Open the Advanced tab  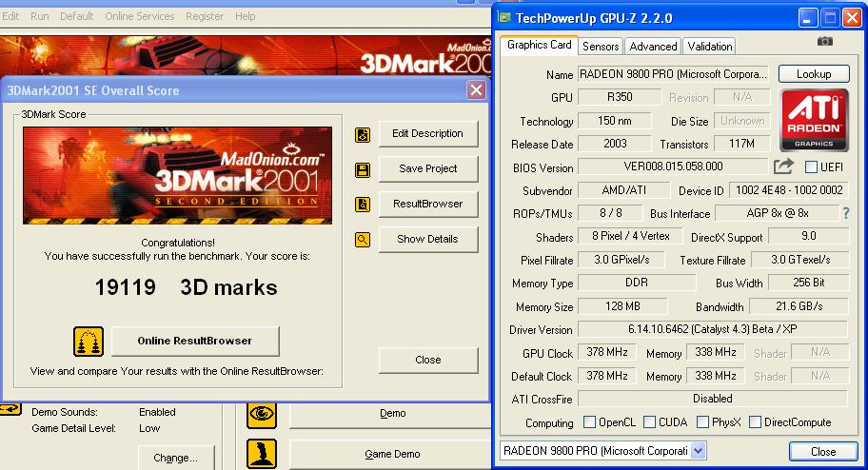(x=653, y=47)
